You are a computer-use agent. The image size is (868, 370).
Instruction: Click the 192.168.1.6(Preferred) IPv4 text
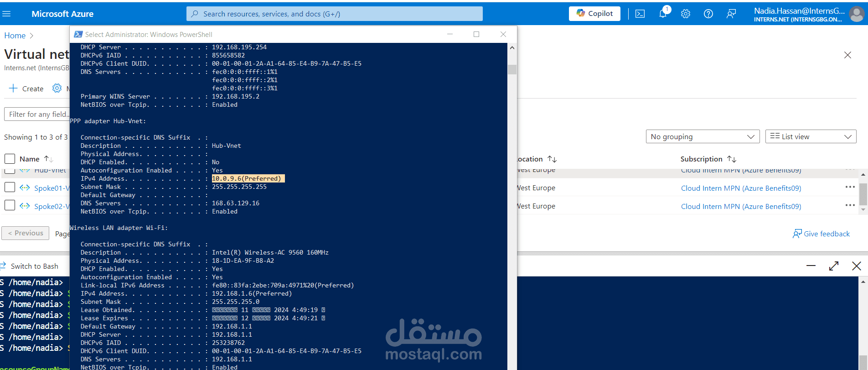coord(252,293)
